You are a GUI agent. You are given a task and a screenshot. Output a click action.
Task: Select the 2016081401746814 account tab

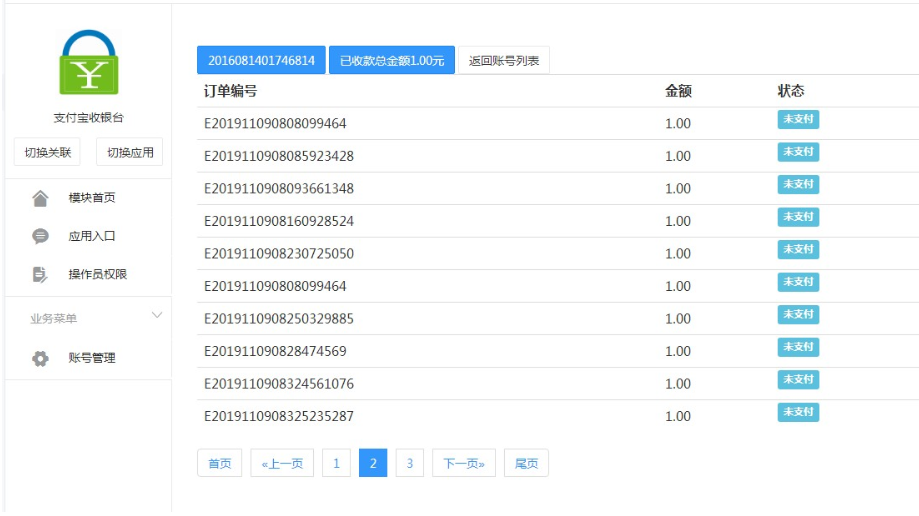(261, 60)
